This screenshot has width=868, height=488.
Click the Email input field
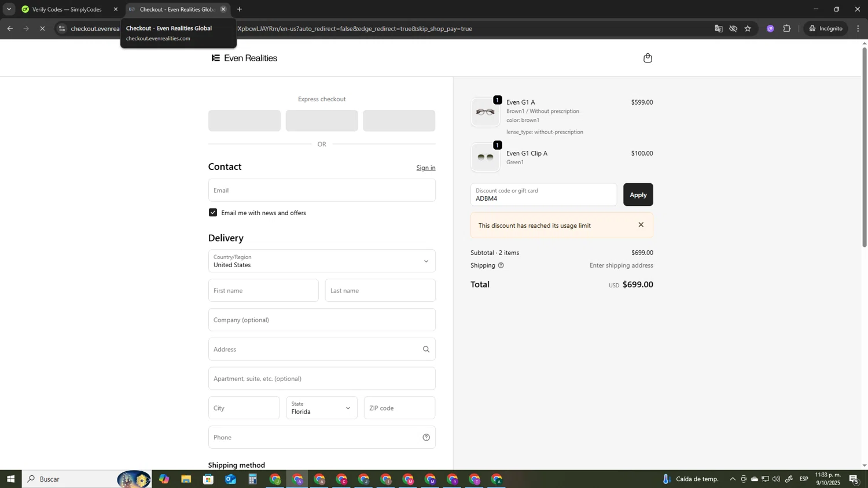click(x=322, y=190)
